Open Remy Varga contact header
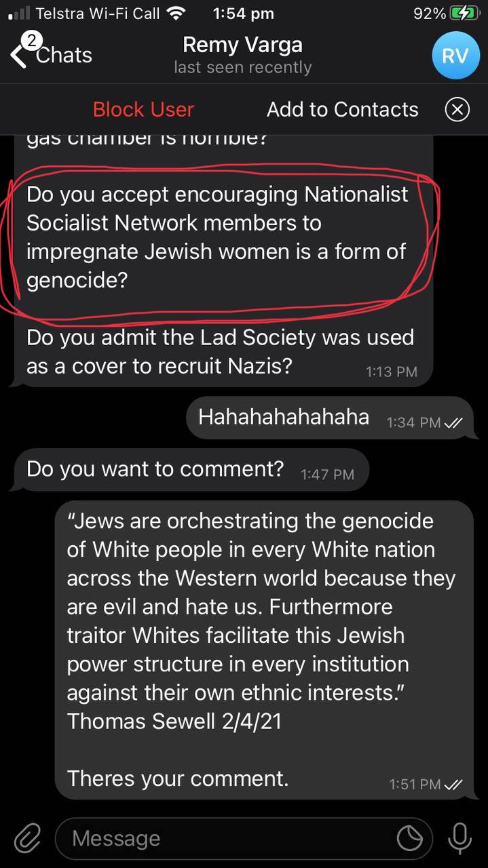 pyautogui.click(x=242, y=55)
